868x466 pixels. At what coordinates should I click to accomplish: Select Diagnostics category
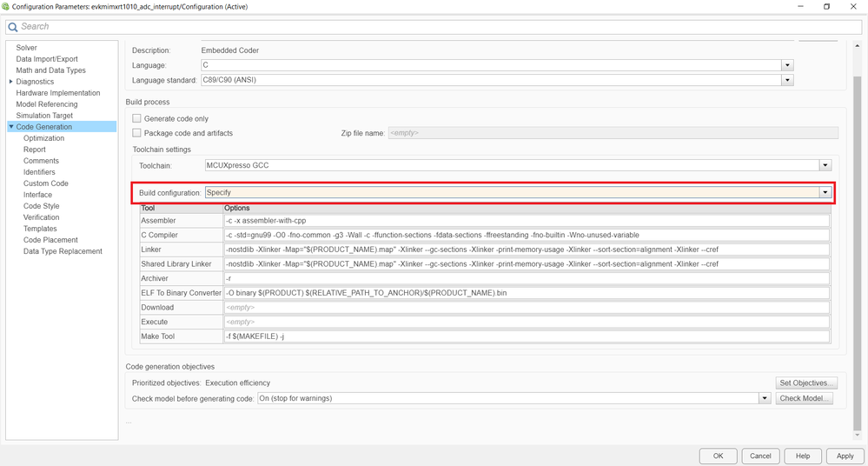pos(35,82)
